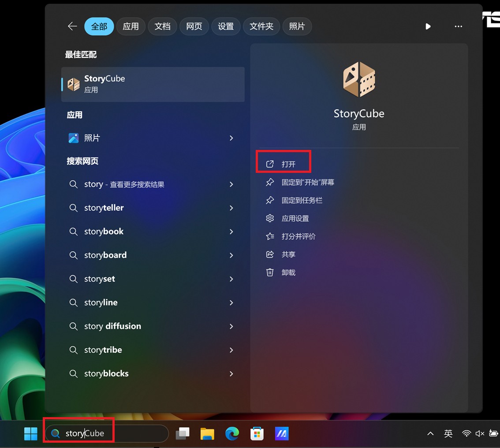Viewport: 500px width, 448px height.
Task: Click search icon beside storyteller
Action: point(73,208)
